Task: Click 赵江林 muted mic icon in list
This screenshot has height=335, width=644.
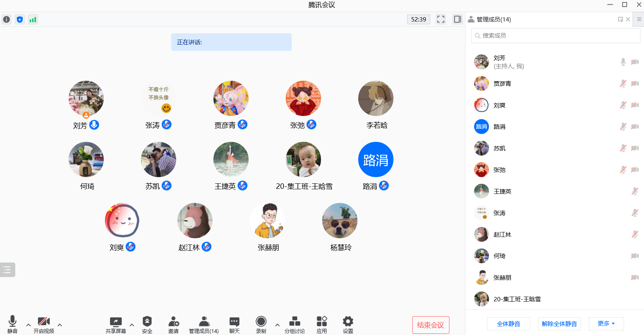Action: (635, 234)
